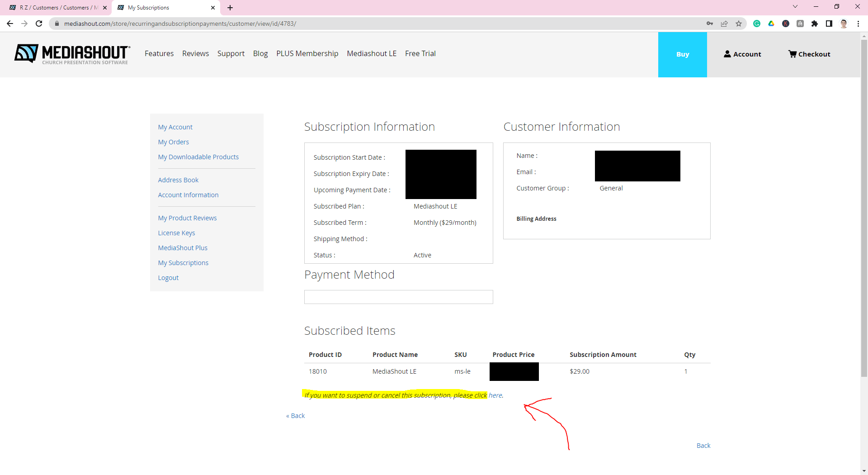Open the Blog
The image size is (868, 475).
pos(260,53)
